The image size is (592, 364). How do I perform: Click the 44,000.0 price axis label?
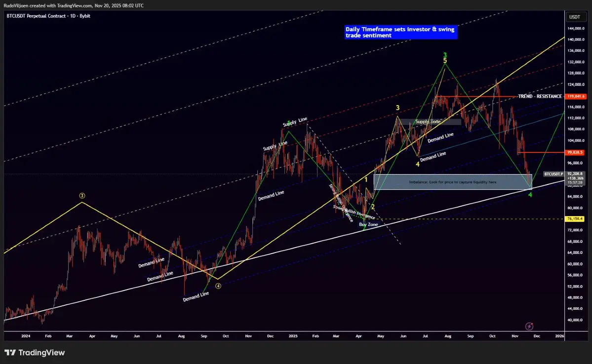575,309
